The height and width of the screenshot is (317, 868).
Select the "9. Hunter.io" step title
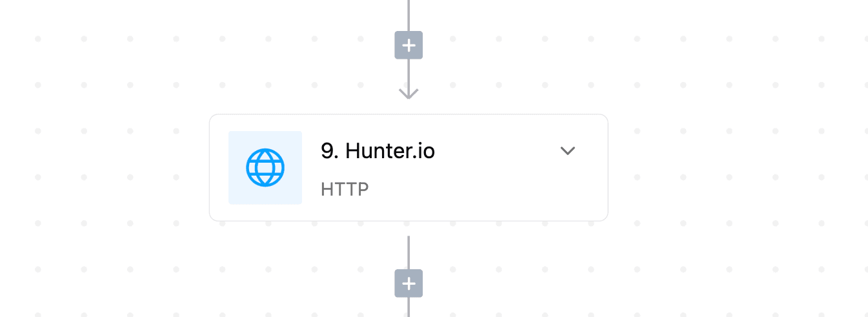coord(378,151)
